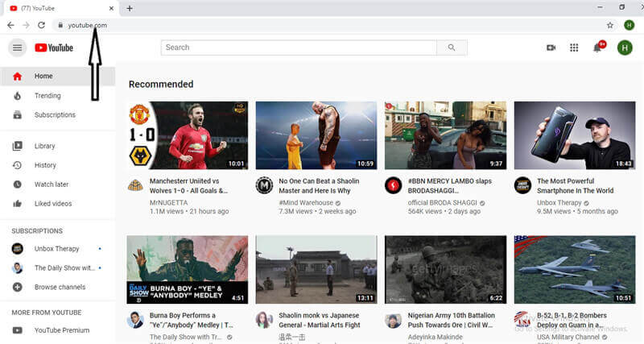Go to Subscriptions in sidebar

tap(54, 115)
